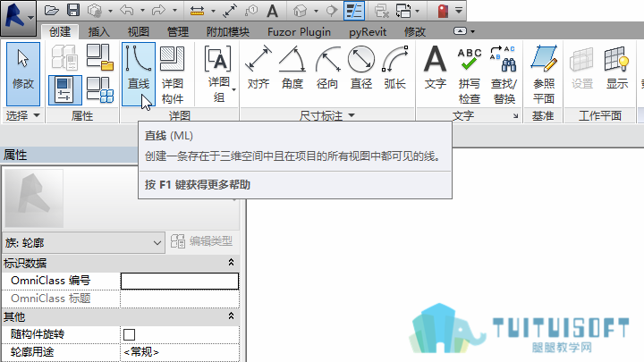
Task: Select the 直径 diameter dimension tool
Action: click(361, 68)
